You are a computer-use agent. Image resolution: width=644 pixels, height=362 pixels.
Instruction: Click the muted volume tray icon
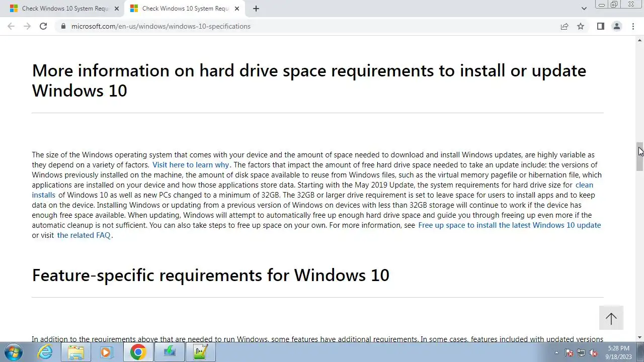593,352
